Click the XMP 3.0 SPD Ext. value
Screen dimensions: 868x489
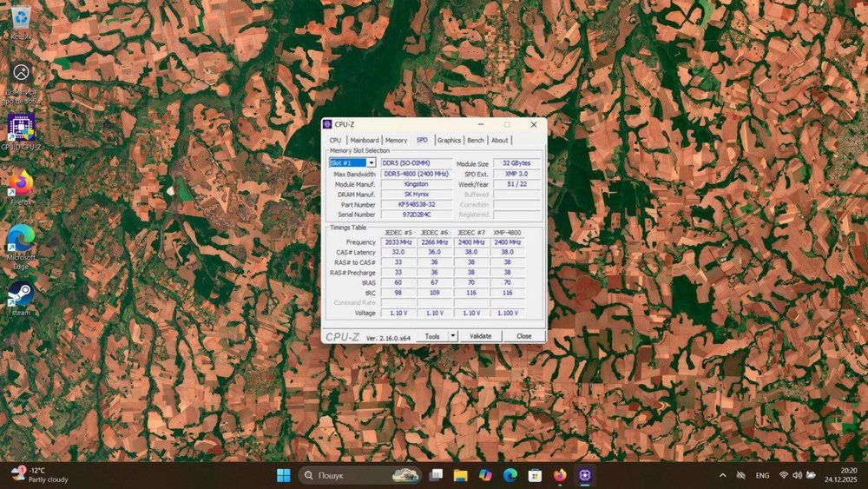(516, 174)
